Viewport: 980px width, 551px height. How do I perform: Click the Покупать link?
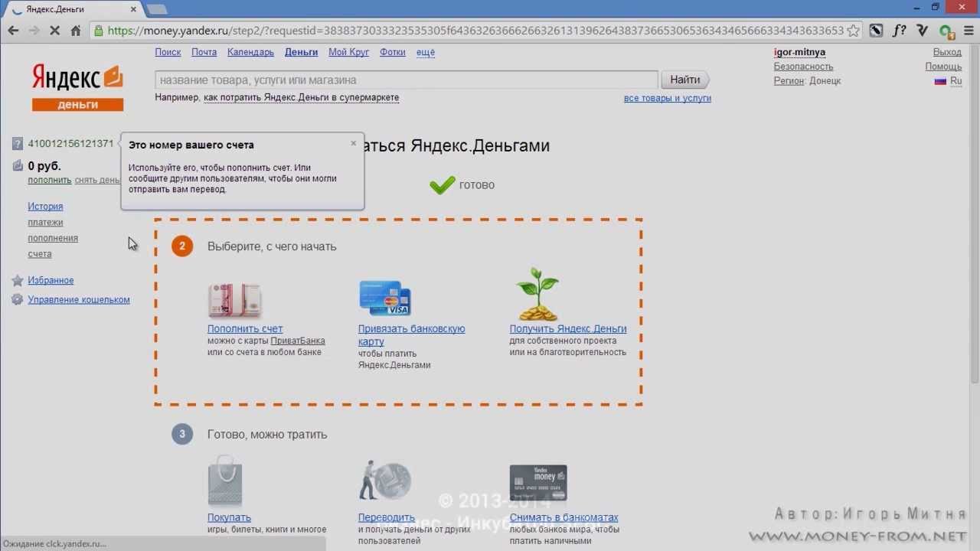229,518
